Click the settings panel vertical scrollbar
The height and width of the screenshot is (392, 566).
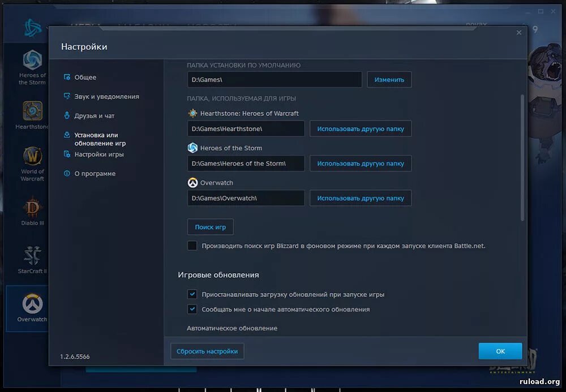click(x=522, y=158)
